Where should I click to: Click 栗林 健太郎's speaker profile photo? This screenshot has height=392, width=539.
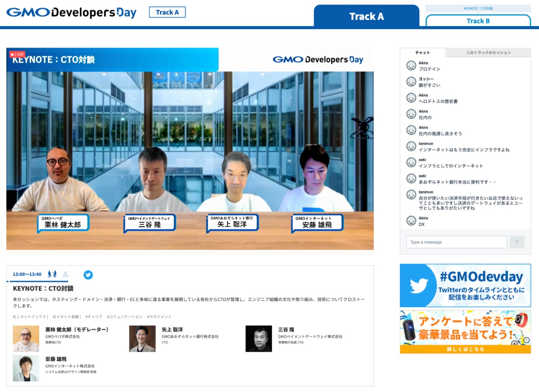(x=26, y=339)
